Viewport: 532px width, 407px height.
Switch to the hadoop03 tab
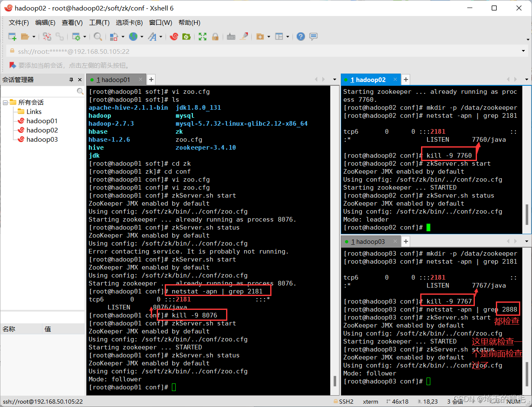tap(369, 241)
